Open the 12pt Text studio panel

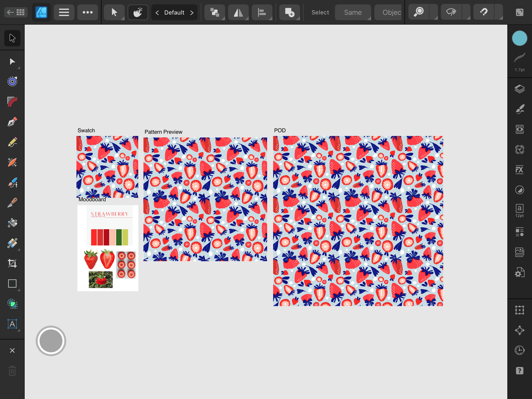pos(520,211)
